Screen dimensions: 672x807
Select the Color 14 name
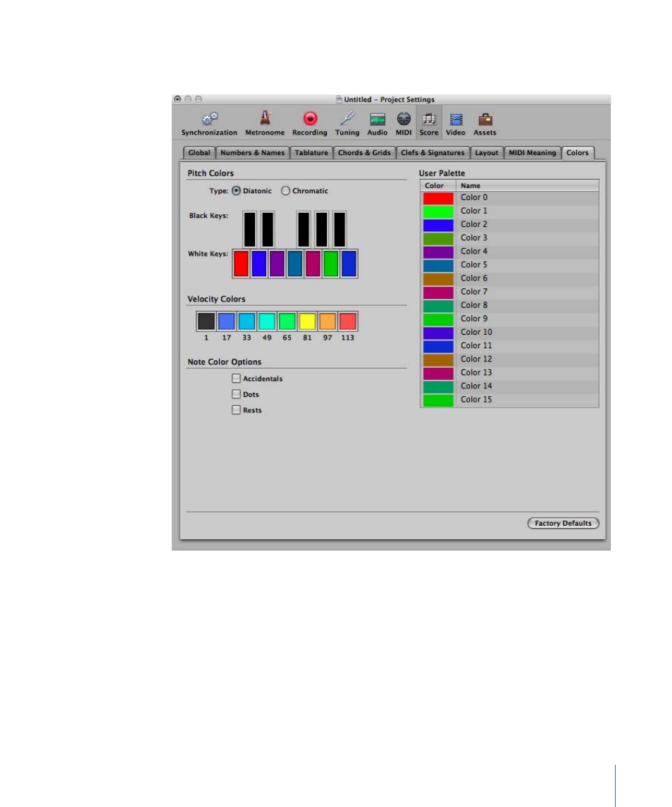pos(476,386)
